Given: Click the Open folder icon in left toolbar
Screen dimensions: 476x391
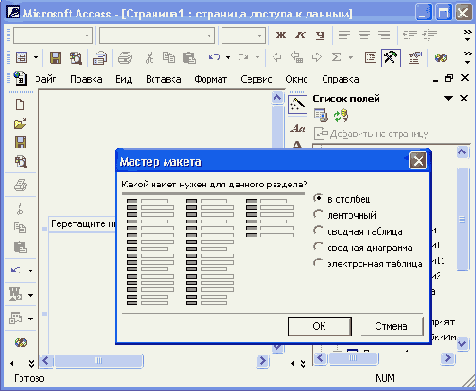Looking at the screenshot, I should tap(20, 124).
